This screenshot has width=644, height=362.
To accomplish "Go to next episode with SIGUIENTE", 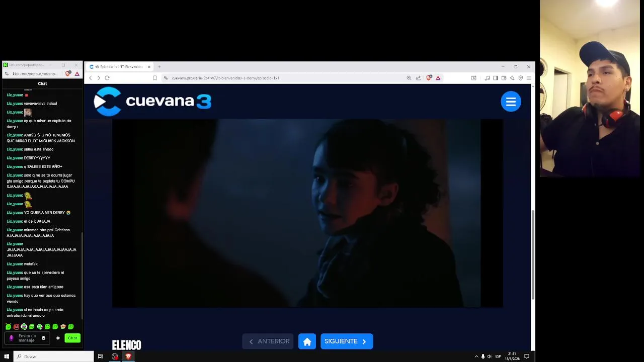I will tap(347, 341).
